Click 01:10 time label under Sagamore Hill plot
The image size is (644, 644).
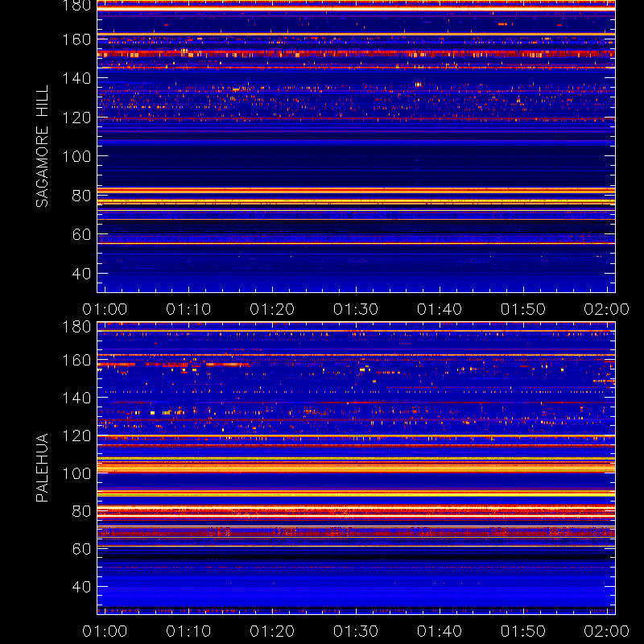(188, 309)
